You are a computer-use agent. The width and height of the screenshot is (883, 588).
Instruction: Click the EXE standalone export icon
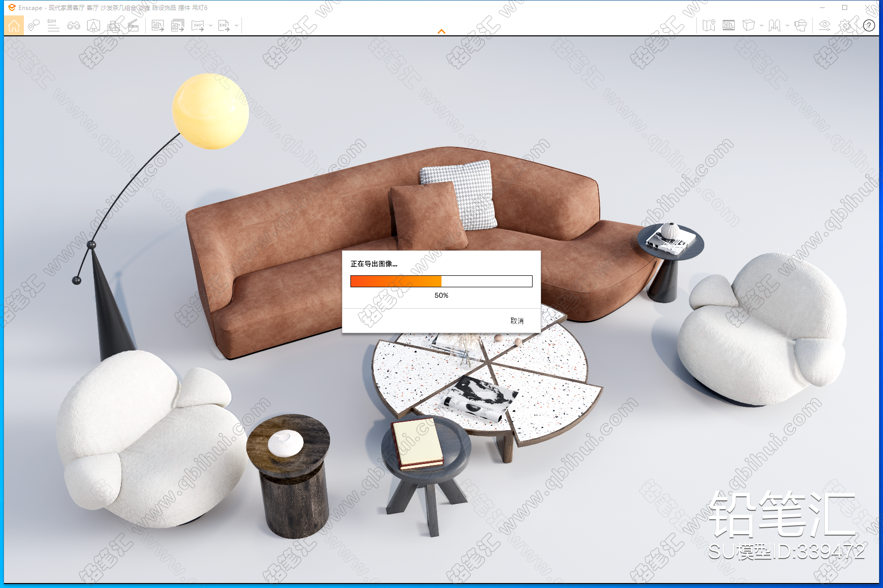pyautogui.click(x=224, y=25)
